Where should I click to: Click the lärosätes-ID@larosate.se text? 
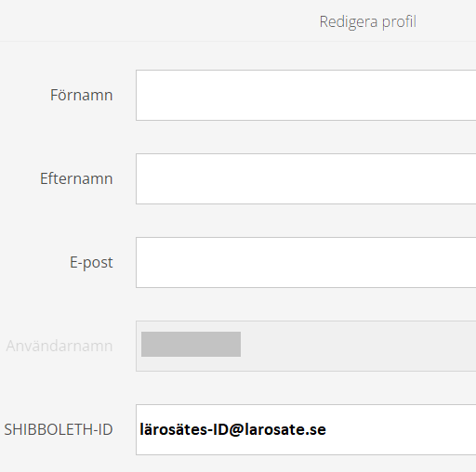[x=232, y=429]
